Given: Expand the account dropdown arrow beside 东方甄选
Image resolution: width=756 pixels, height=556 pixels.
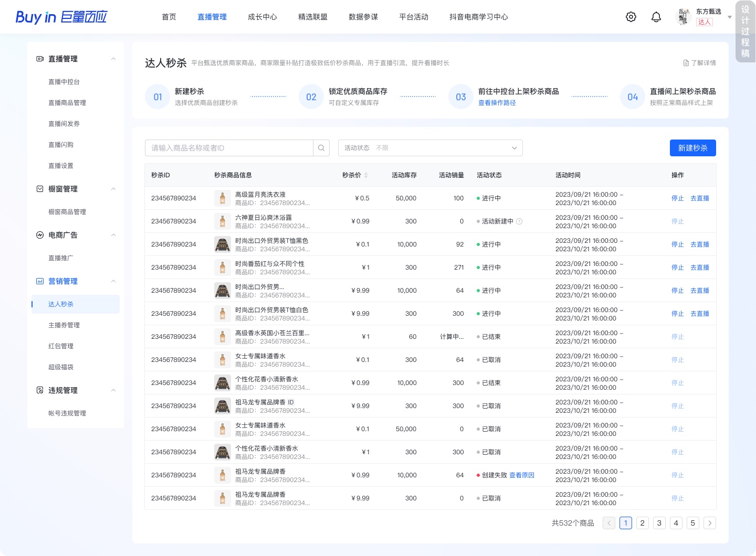Looking at the screenshot, I should 730,17.
